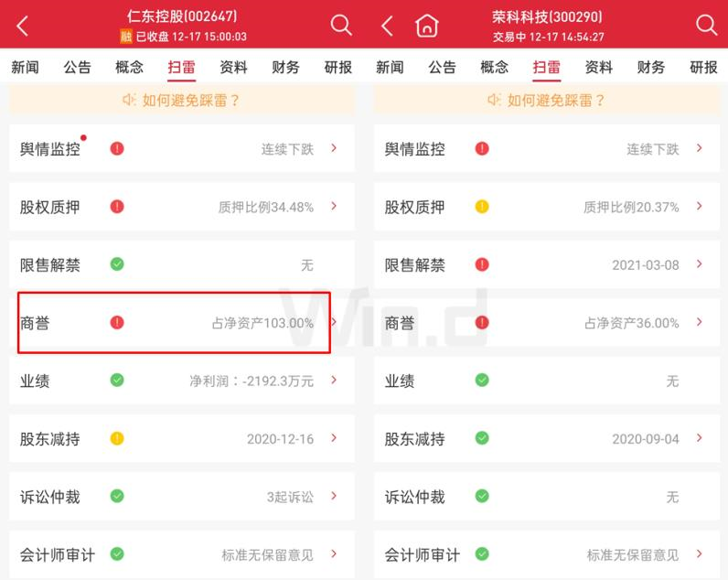The width and height of the screenshot is (728, 580).
Task: Open search on 仁东控股 header
Action: pyautogui.click(x=341, y=25)
